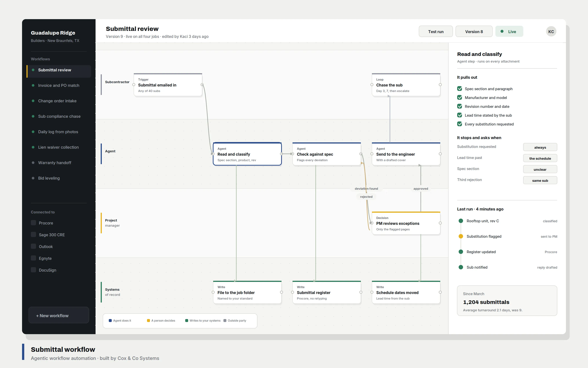Open the Lead time past 'the schedule' selector

tap(540, 158)
